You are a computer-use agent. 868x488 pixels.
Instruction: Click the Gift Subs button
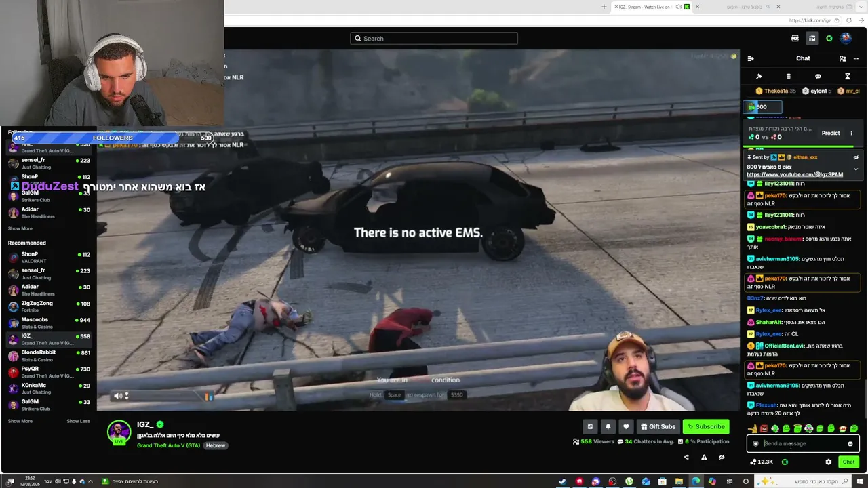tap(657, 426)
